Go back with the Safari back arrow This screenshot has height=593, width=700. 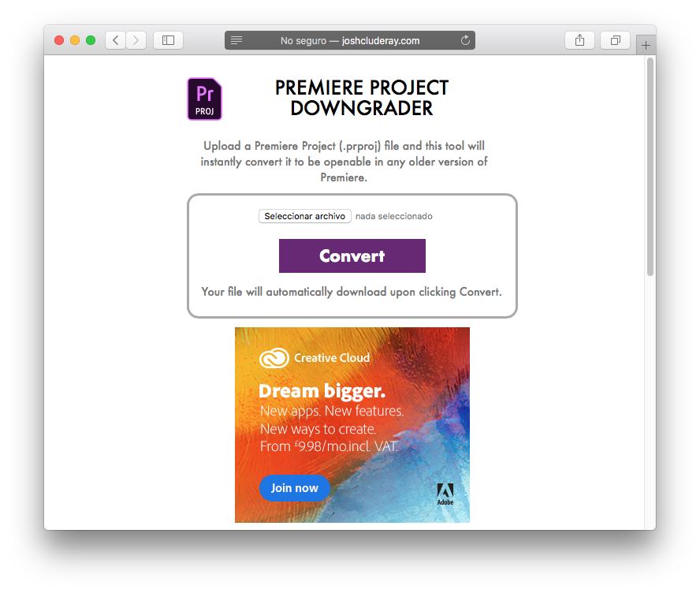pyautogui.click(x=115, y=40)
